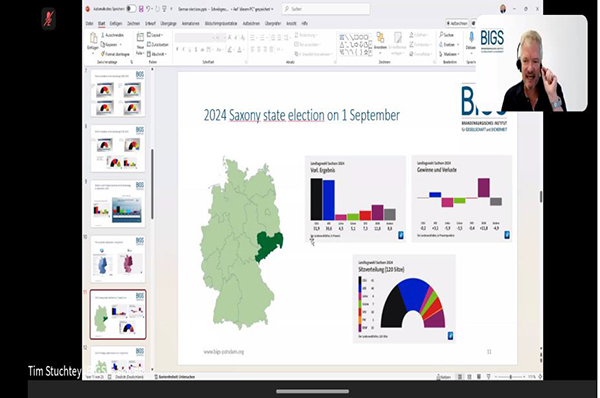
Task: Expand the Abschnitt dropdown
Action: click(x=157, y=54)
